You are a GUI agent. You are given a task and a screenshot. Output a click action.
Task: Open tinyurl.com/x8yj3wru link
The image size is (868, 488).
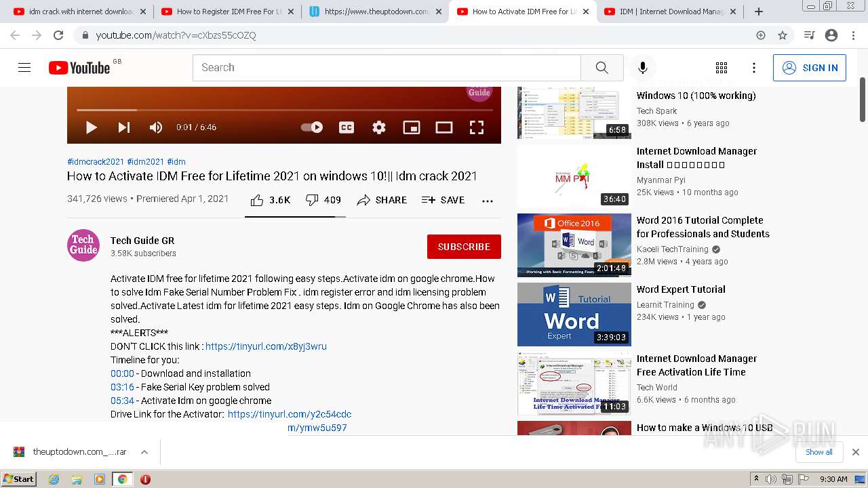266,346
